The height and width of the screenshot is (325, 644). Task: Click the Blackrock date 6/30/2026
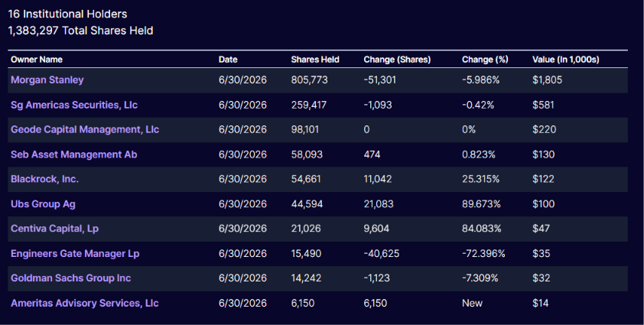(242, 179)
